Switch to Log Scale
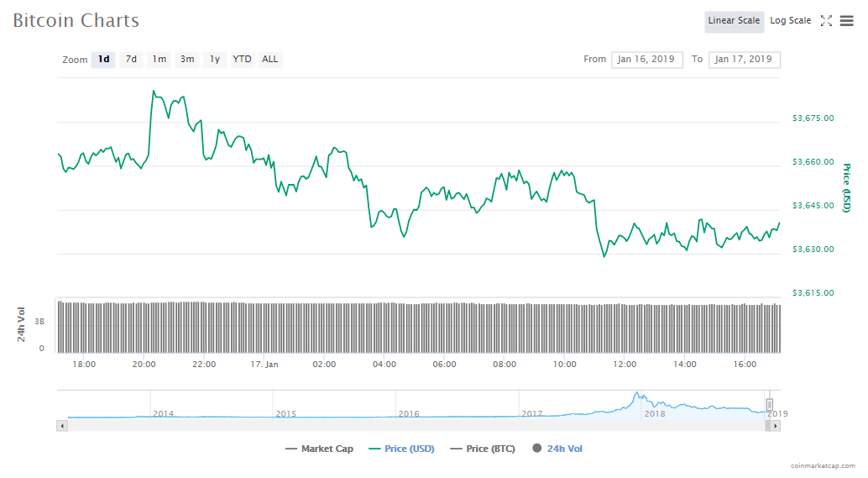 790,21
